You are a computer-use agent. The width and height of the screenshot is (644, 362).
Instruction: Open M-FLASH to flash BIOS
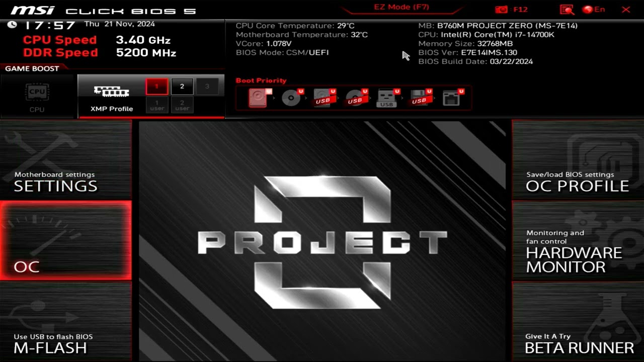(x=66, y=322)
